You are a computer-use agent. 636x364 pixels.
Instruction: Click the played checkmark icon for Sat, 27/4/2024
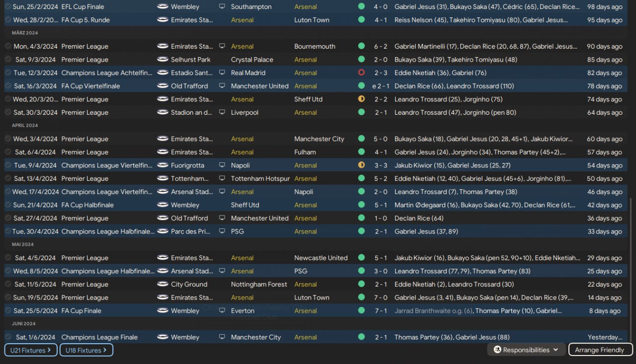tap(8, 218)
